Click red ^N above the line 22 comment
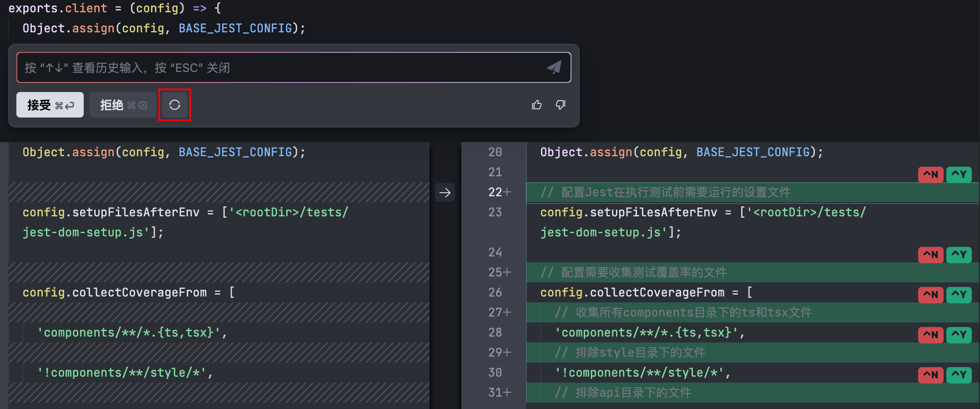The width and height of the screenshot is (980, 409). click(930, 174)
